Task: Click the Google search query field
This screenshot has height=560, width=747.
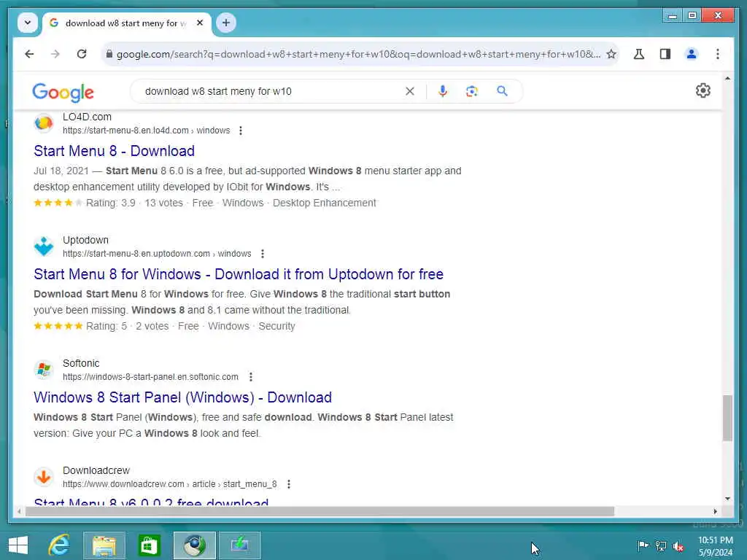Action: click(x=271, y=91)
